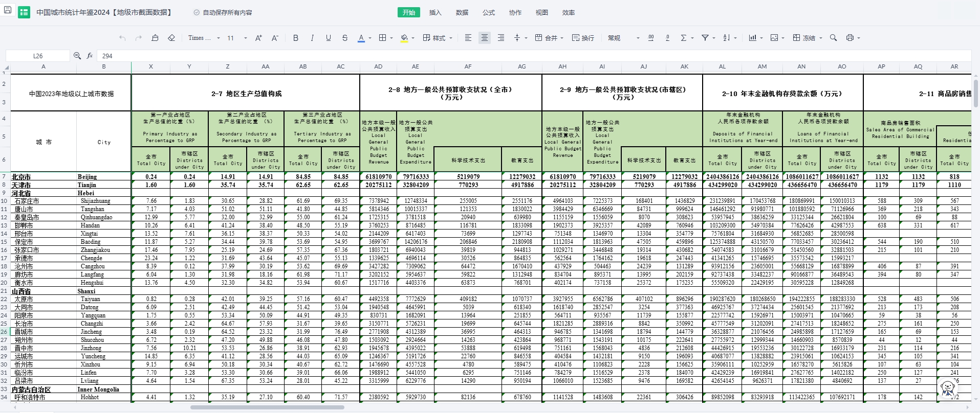The height and width of the screenshot is (413, 980).
Task: Align text left
Action: 468,38
